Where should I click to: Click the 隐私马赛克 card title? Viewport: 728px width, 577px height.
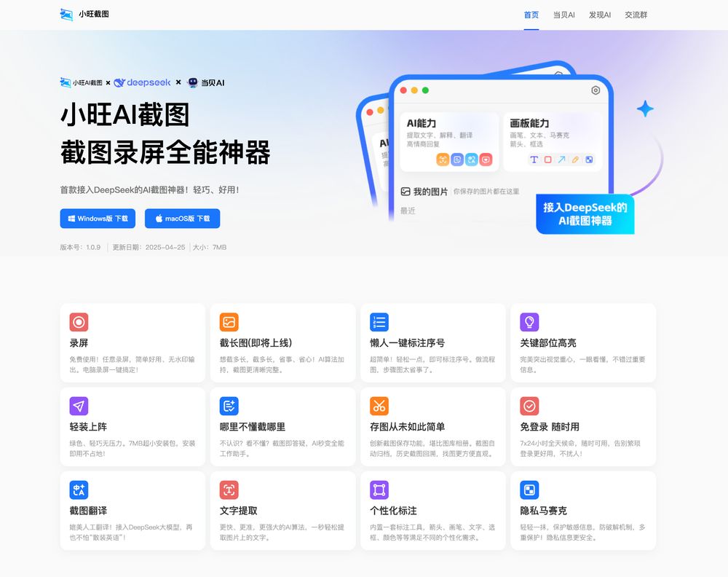(543, 511)
